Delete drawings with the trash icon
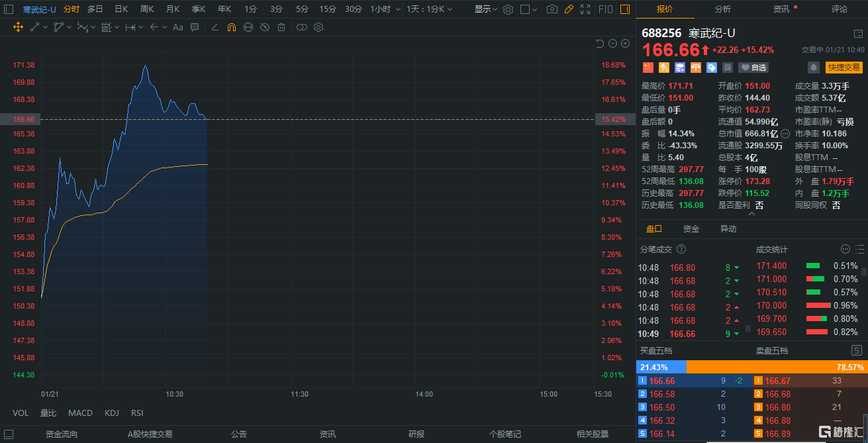The height and width of the screenshot is (443, 868). pos(281,27)
